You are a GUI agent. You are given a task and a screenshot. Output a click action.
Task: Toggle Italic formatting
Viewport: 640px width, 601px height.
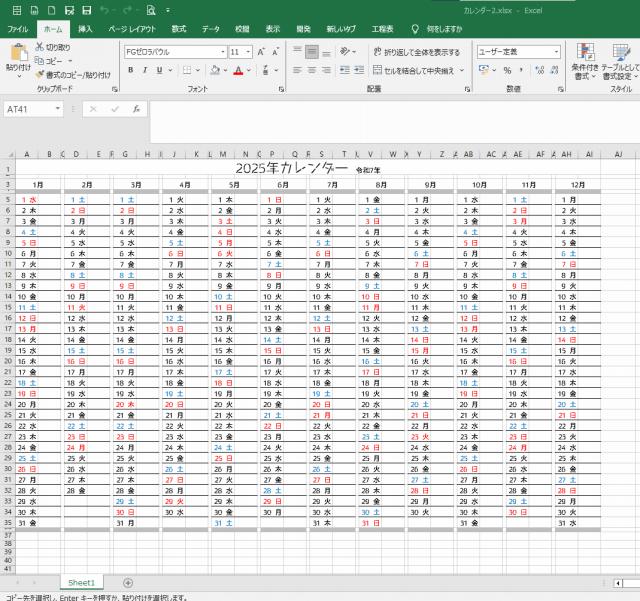coord(145,70)
